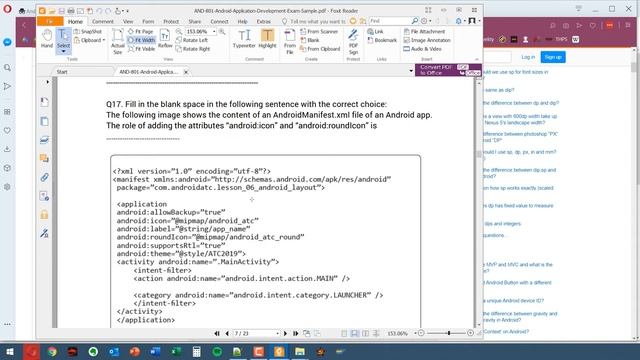The height and width of the screenshot is (360, 640).
Task: Click Log in link in browser window
Action: [x=528, y=57]
